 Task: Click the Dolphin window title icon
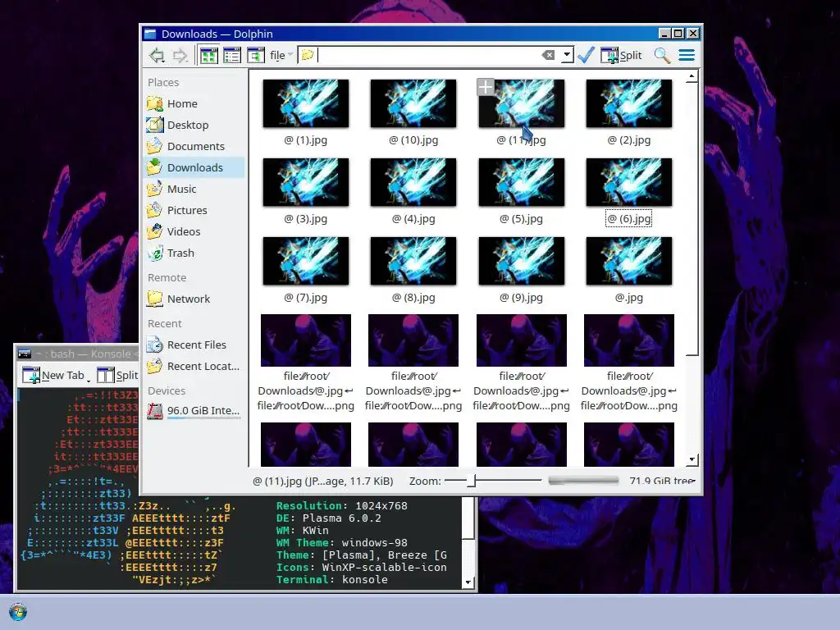151,34
